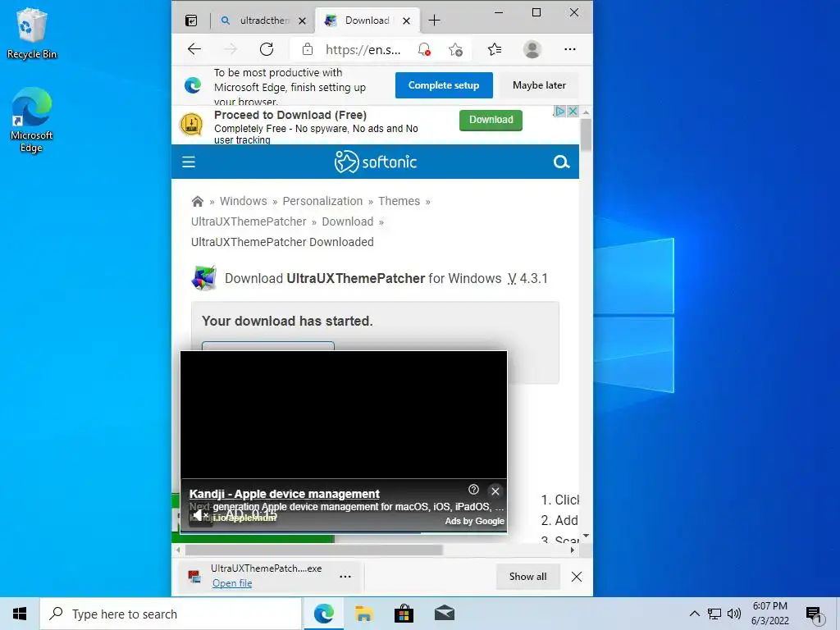Close the top banner ad
Viewport: 840px width, 630px height.
(x=573, y=111)
